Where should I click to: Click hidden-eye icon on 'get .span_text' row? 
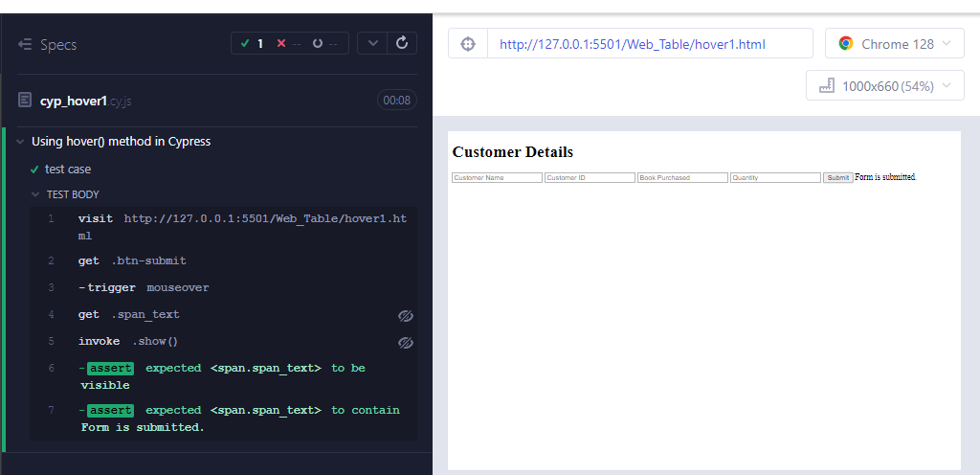[x=406, y=316]
